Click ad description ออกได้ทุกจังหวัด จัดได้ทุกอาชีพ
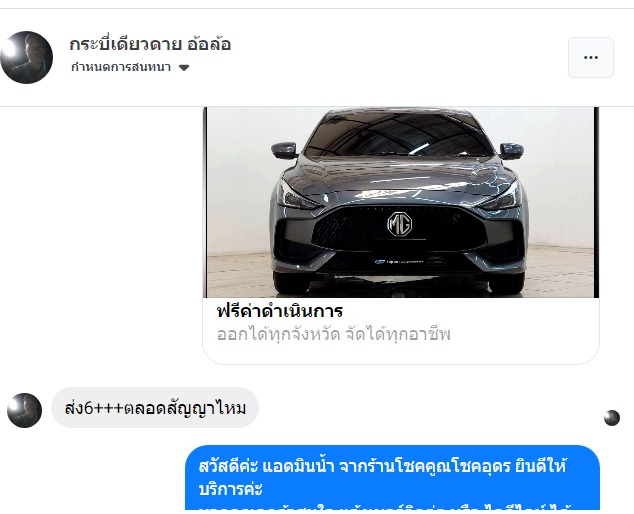 click(x=334, y=335)
